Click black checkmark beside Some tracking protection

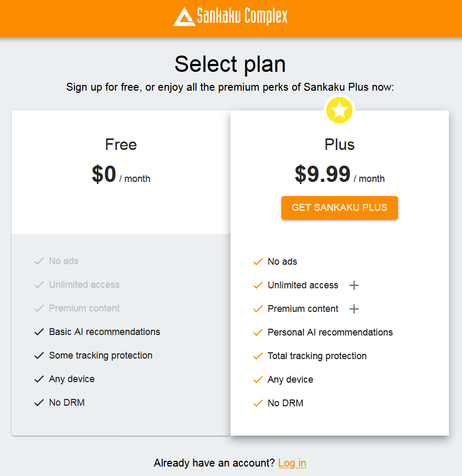(39, 355)
